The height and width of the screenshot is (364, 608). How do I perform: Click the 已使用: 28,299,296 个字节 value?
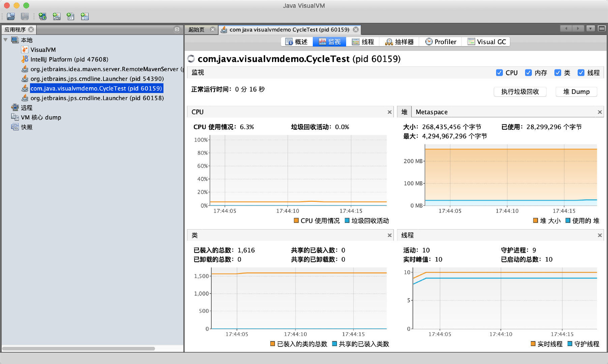[541, 127]
